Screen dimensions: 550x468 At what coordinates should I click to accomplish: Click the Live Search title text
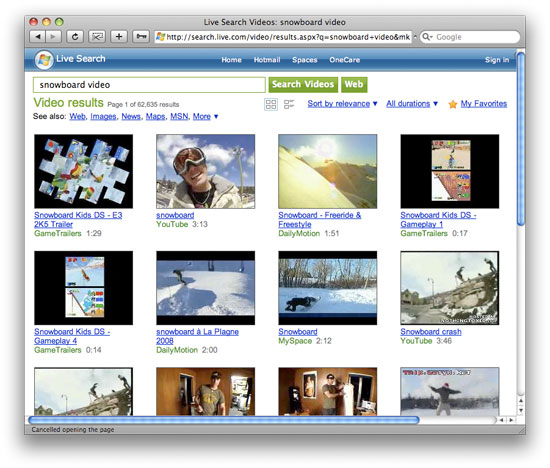coord(81,59)
